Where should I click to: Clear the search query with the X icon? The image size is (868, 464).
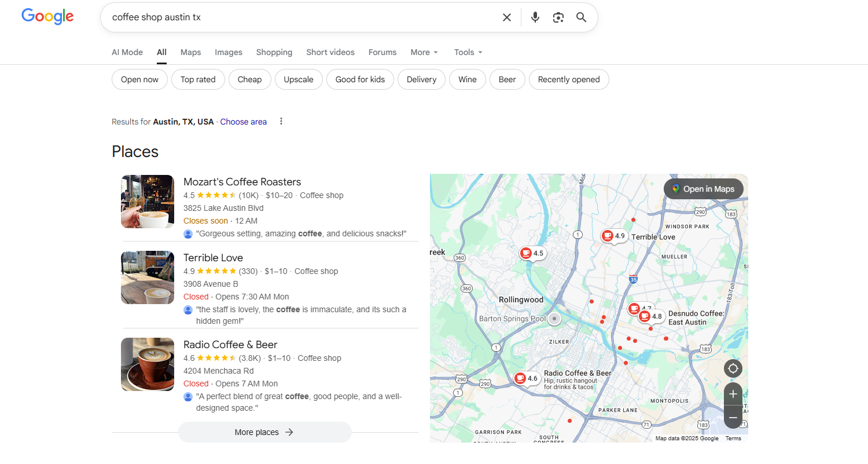pyautogui.click(x=507, y=17)
